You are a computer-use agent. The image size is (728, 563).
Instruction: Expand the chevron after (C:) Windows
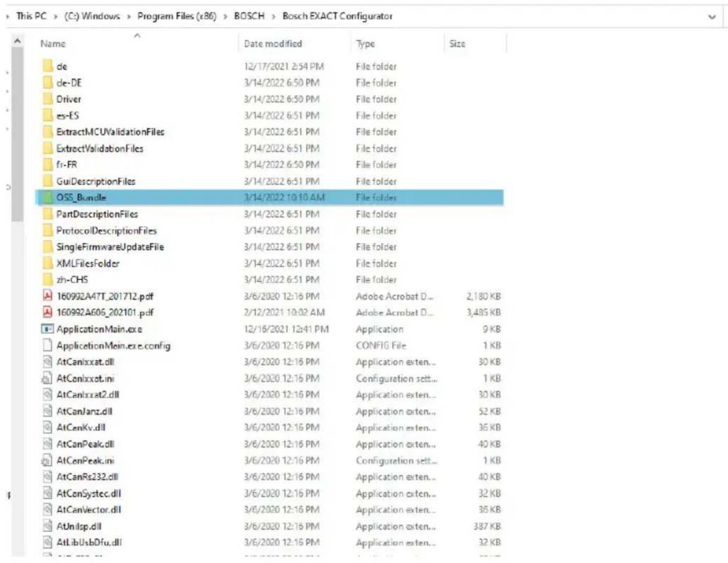click(128, 17)
